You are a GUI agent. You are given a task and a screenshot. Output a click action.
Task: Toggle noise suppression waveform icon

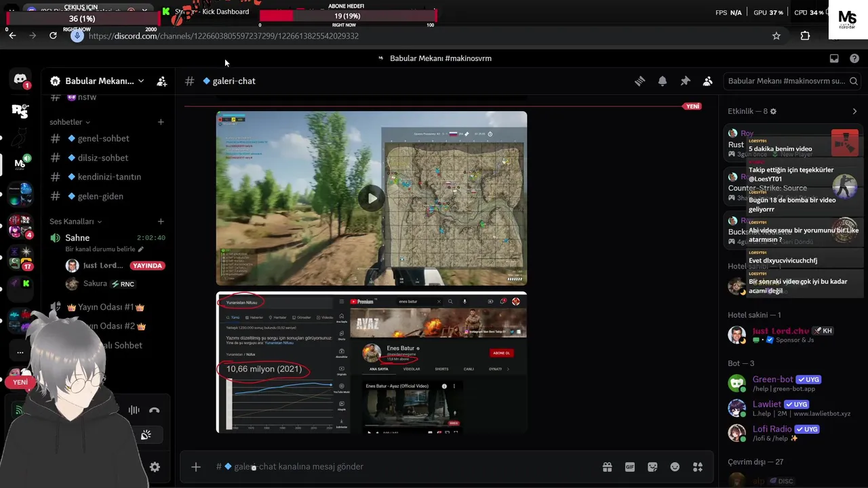(x=134, y=410)
